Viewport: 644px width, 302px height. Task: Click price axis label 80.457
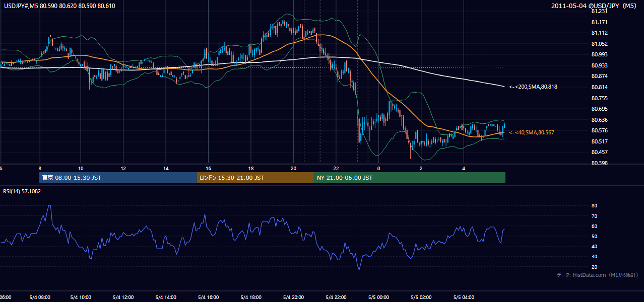[599, 152]
